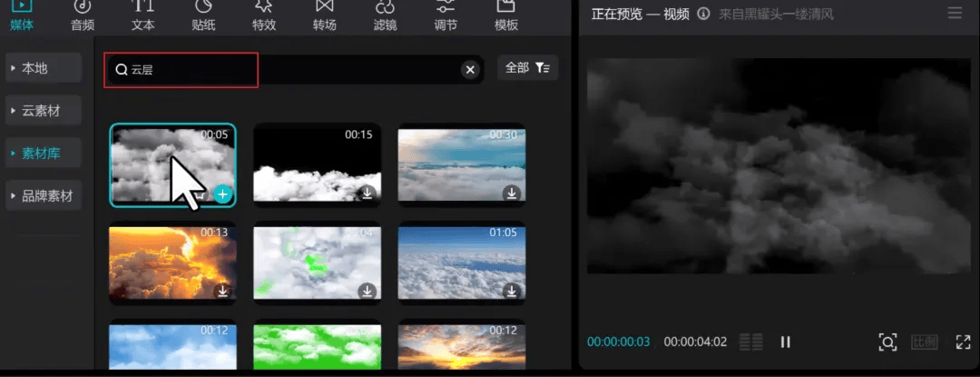
Task: Select the 00:15 white cloud thumbnail
Action: [317, 165]
